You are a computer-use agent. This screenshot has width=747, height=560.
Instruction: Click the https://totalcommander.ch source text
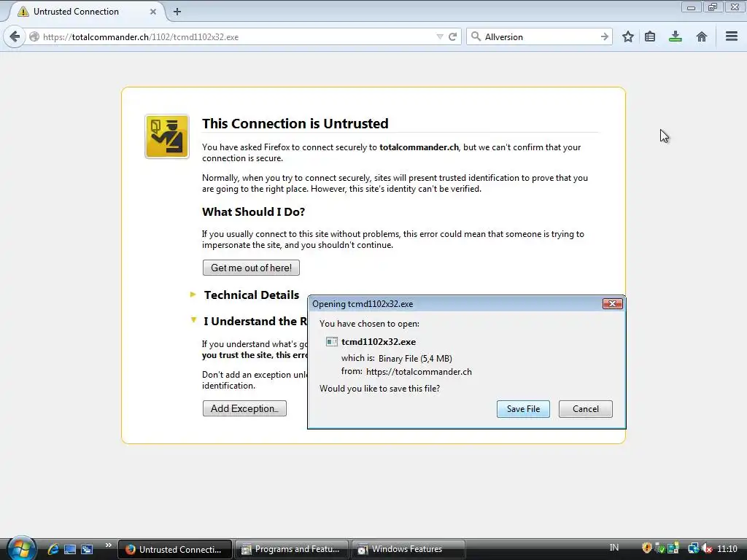click(x=419, y=371)
